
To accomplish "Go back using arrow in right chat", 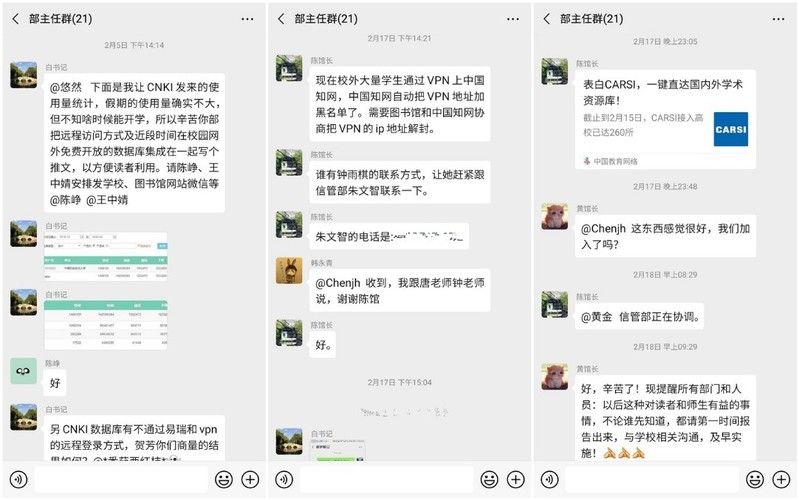I will click(x=546, y=19).
